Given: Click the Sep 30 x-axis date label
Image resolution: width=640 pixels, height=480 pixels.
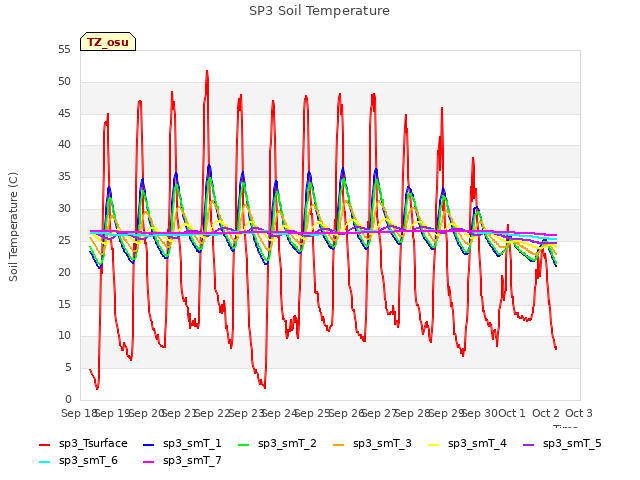Looking at the screenshot, I should pyautogui.click(x=481, y=413).
